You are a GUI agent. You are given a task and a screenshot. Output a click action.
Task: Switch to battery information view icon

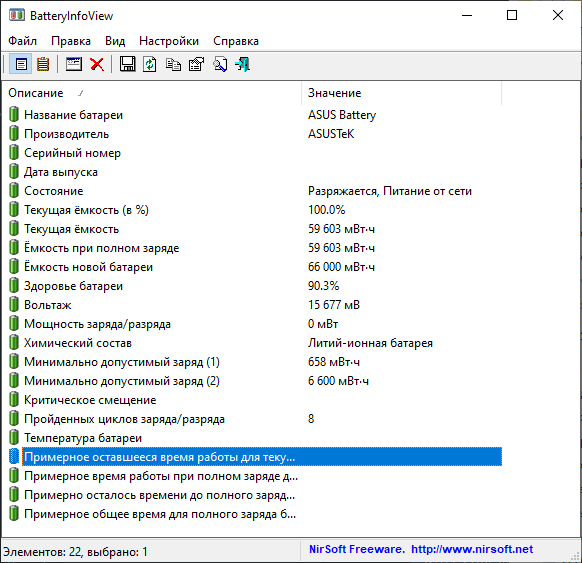(21, 65)
